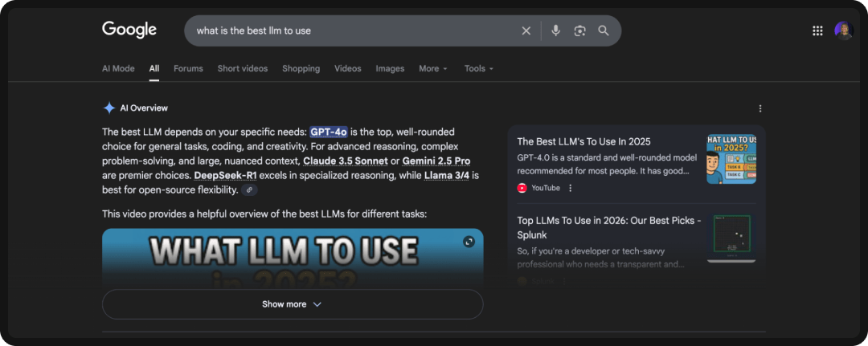This screenshot has width=868, height=346.
Task: Open the Videos tab
Action: tap(348, 68)
